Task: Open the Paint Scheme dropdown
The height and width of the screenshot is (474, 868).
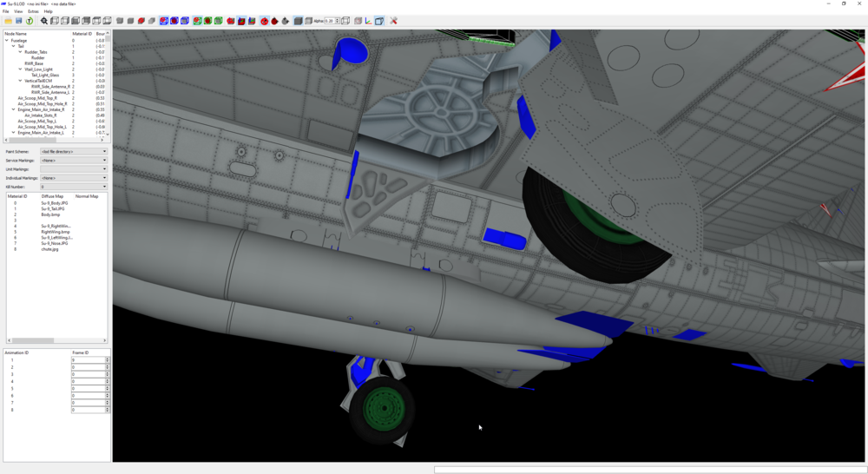Action: point(74,151)
